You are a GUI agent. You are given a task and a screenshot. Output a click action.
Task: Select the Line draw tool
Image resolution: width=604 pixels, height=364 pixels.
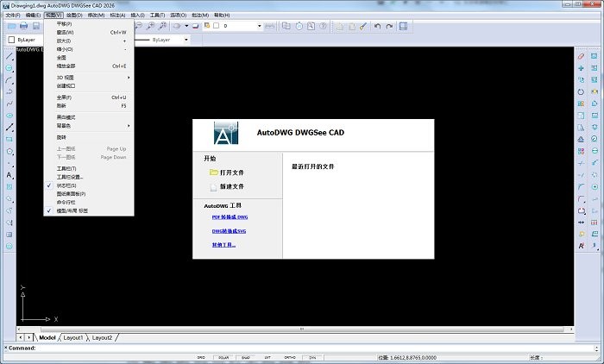click(9, 55)
